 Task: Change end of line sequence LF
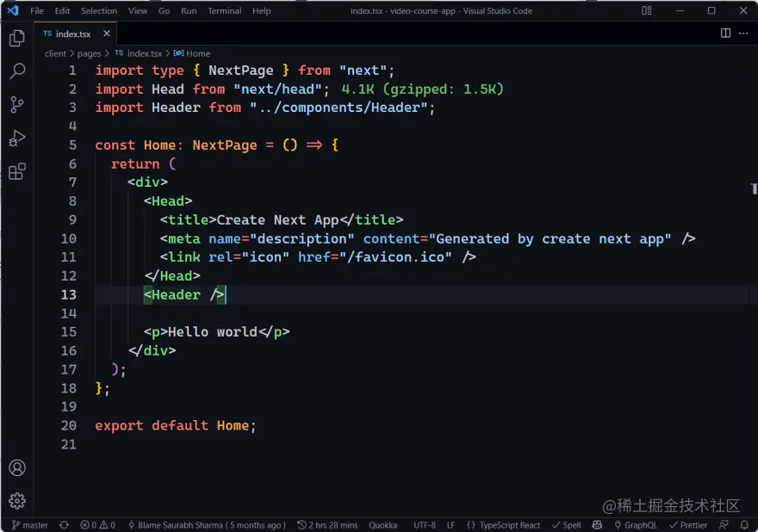pyautogui.click(x=450, y=525)
